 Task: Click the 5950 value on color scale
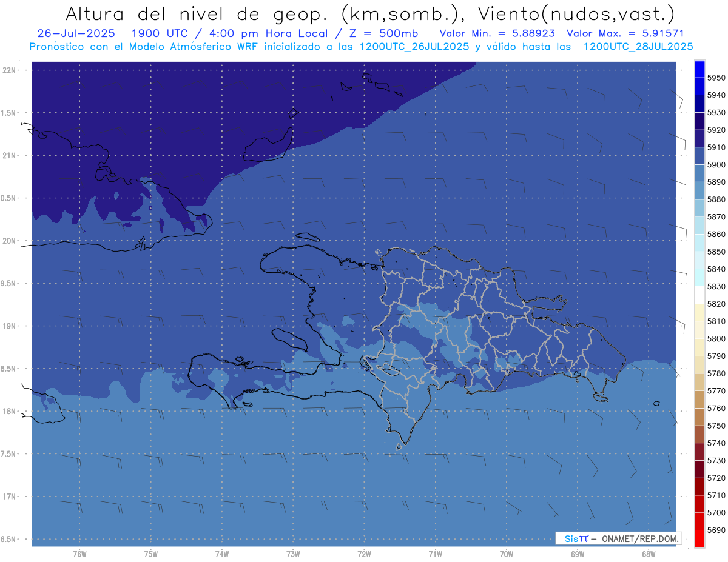pyautogui.click(x=716, y=78)
